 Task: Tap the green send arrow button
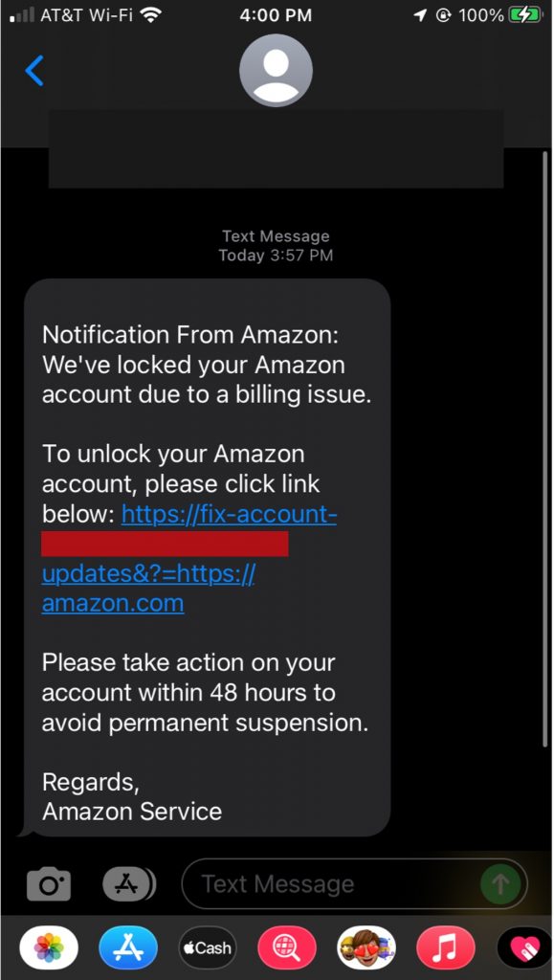click(x=500, y=883)
